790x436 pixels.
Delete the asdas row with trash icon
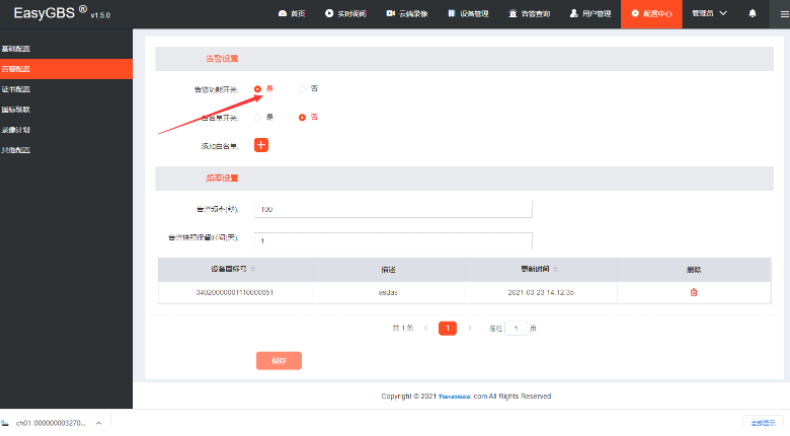click(694, 292)
